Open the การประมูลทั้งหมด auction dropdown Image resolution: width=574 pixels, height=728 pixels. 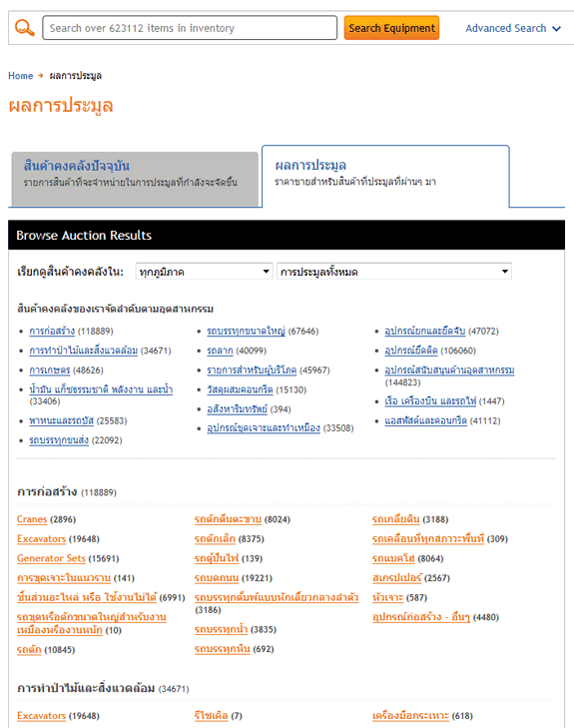(394, 272)
